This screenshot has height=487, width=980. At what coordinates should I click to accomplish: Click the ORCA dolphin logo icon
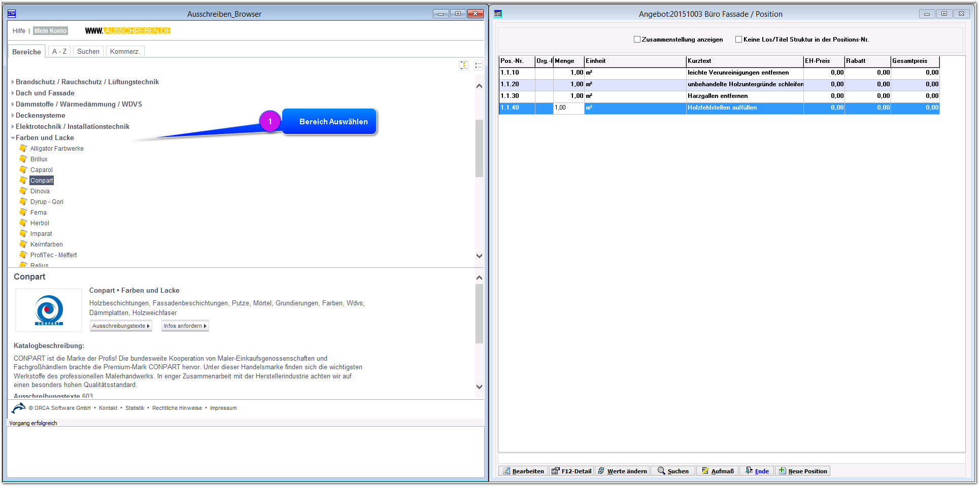pos(18,408)
